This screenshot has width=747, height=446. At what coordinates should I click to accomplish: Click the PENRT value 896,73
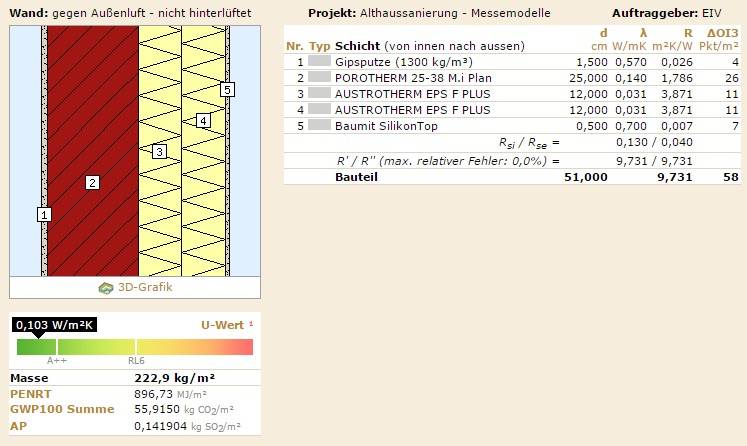(154, 394)
